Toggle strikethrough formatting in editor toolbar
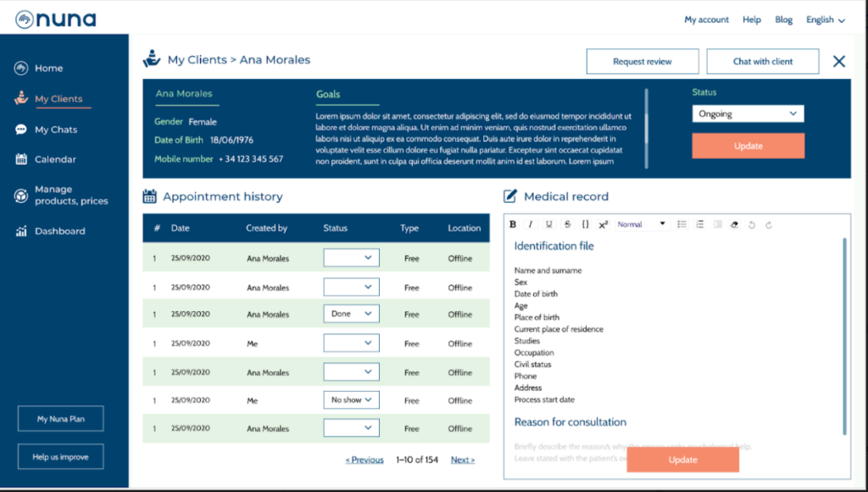Screen dimensions: 868x492 [x=567, y=225]
